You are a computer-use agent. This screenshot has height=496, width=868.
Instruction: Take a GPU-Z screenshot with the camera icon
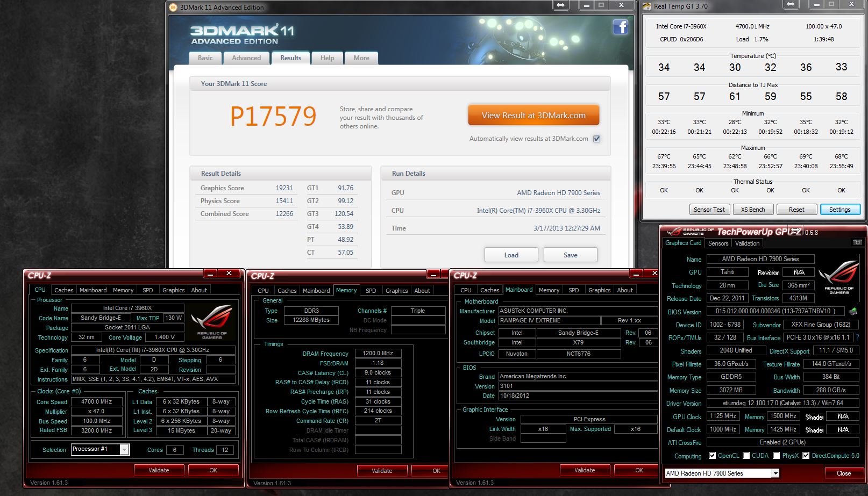(x=857, y=242)
